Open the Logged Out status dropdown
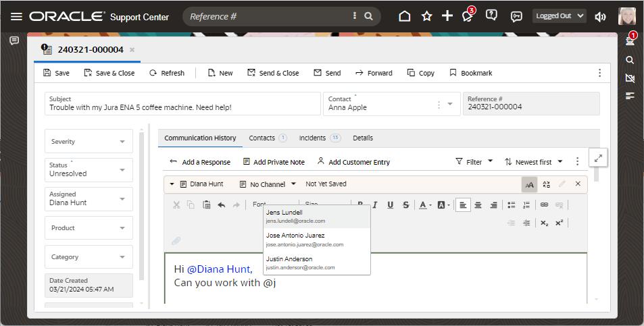 point(560,16)
